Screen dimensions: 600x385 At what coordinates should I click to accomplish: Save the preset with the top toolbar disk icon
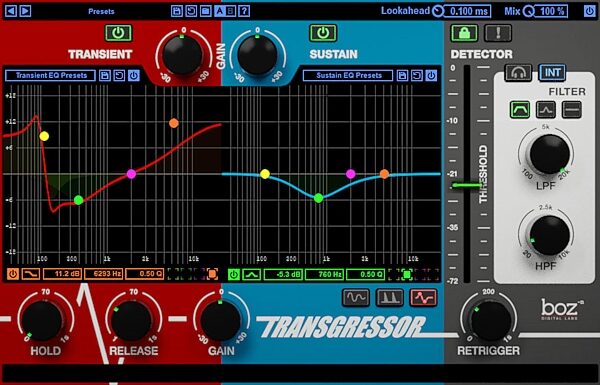click(177, 11)
